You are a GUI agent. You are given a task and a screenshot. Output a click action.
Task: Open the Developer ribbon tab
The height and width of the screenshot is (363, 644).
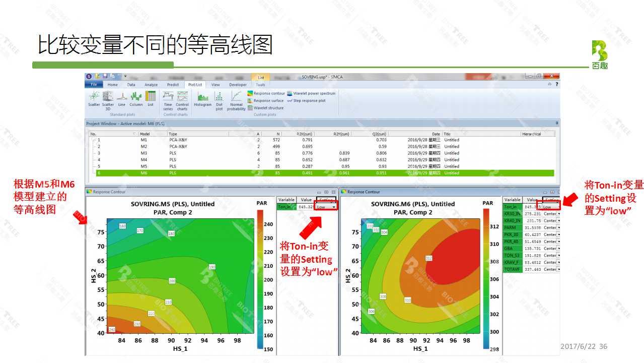(x=238, y=84)
